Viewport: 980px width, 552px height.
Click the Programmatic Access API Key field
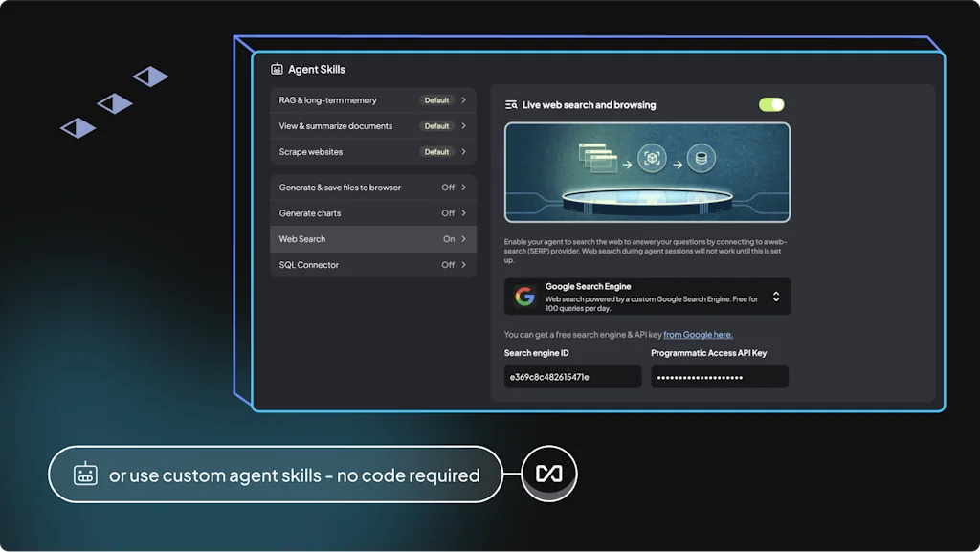point(720,377)
